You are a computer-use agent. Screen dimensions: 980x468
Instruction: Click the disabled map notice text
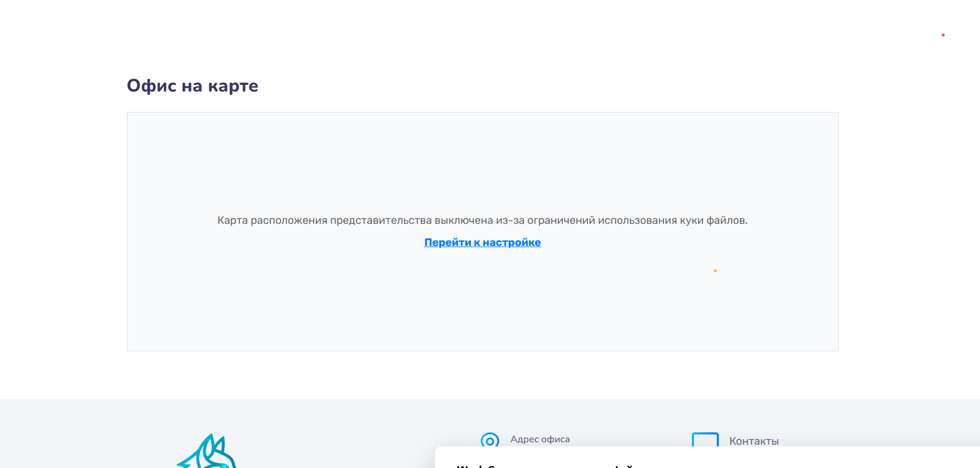[x=482, y=220]
